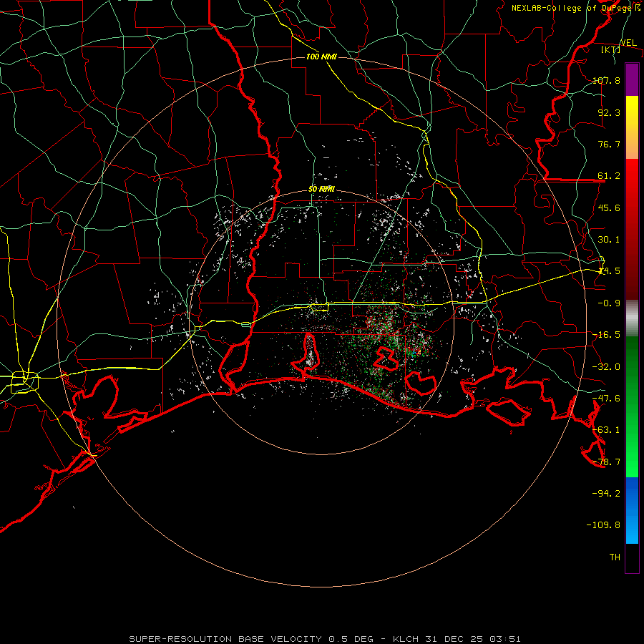Select the -0.9 legend value
The height and width of the screenshot is (644, 644).
(609, 303)
